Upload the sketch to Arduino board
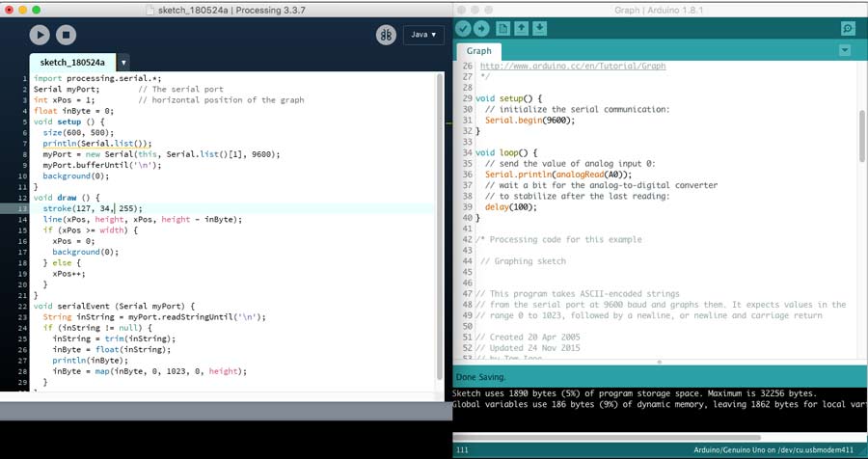This screenshot has height=459, width=868. coord(481,28)
